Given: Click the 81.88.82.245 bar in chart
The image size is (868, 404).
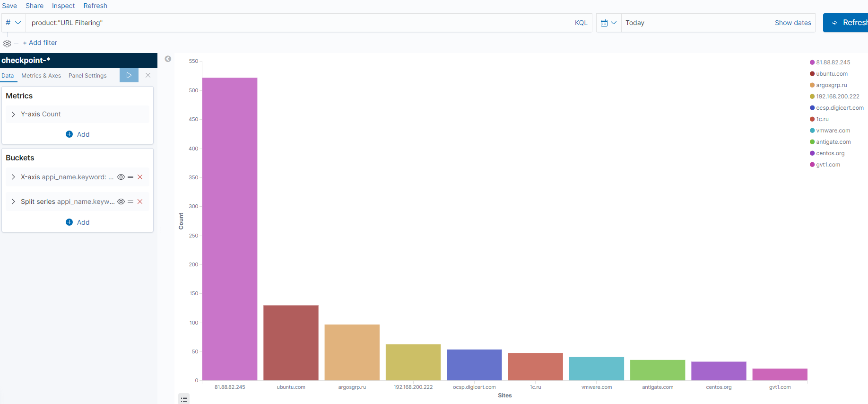Looking at the screenshot, I should (230, 229).
